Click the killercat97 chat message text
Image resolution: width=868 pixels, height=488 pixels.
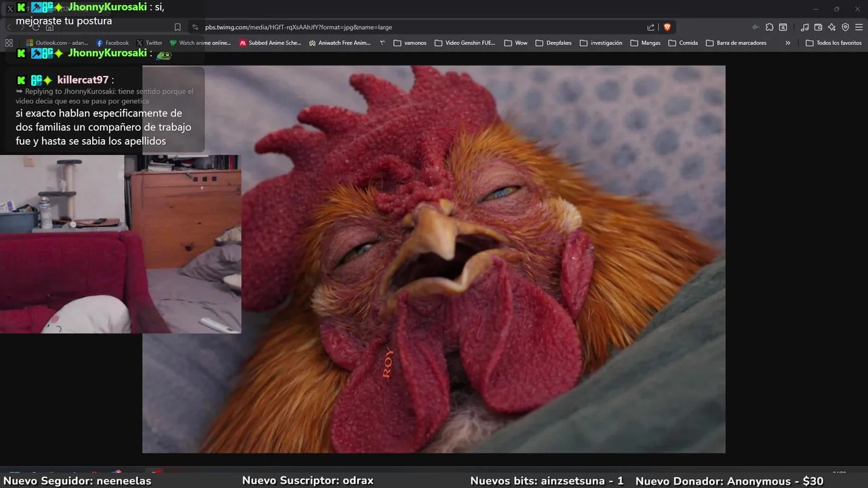coord(104,127)
